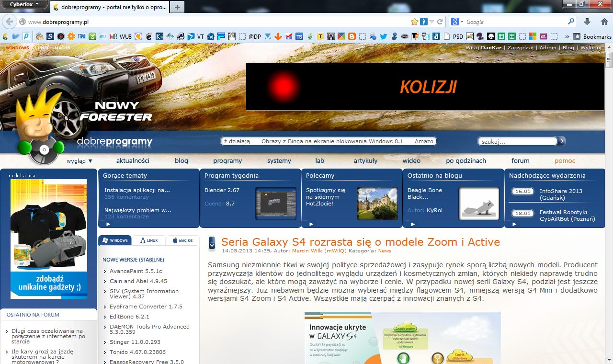Start search with the magnifier icon in Google box

click(x=571, y=22)
